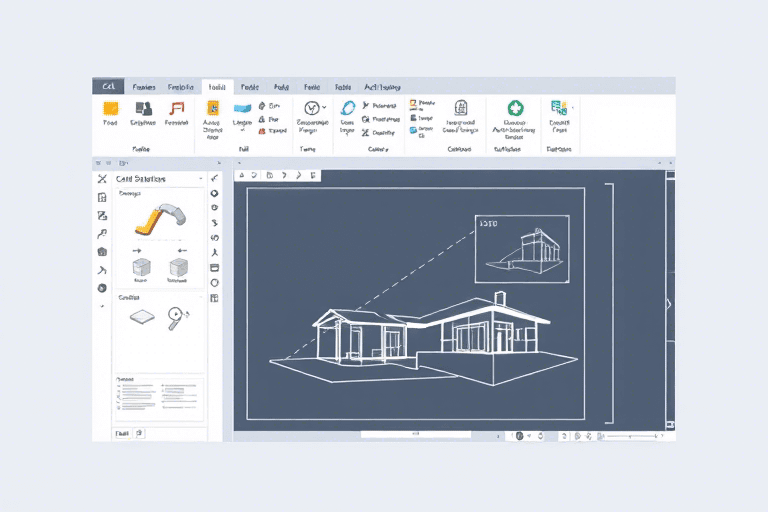Click the window-shaped icon in middle vertical toolbar
The image size is (768, 512).
click(214, 268)
